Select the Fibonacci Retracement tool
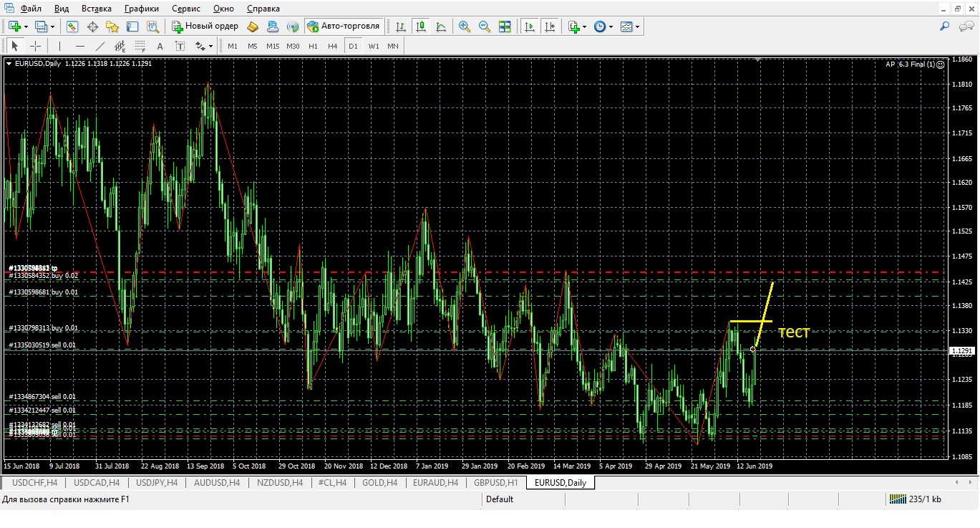Image resolution: width=980 pixels, height=528 pixels. pyautogui.click(x=140, y=46)
